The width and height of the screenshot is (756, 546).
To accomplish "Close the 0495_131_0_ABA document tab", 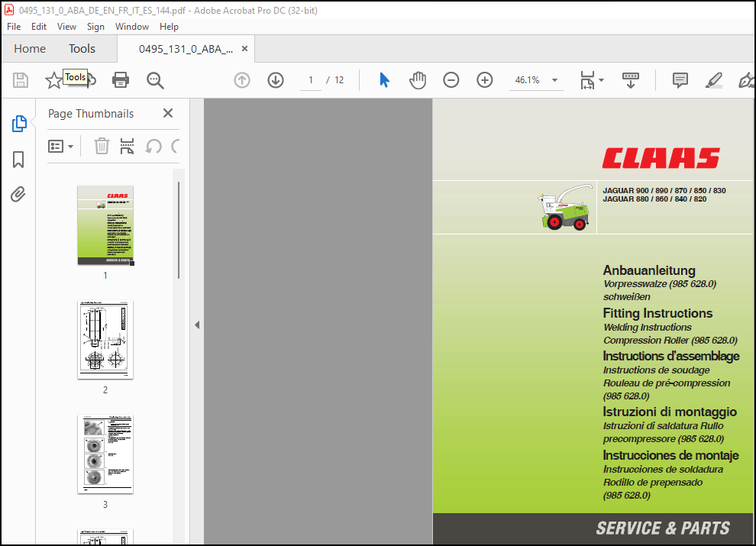I will [x=244, y=49].
